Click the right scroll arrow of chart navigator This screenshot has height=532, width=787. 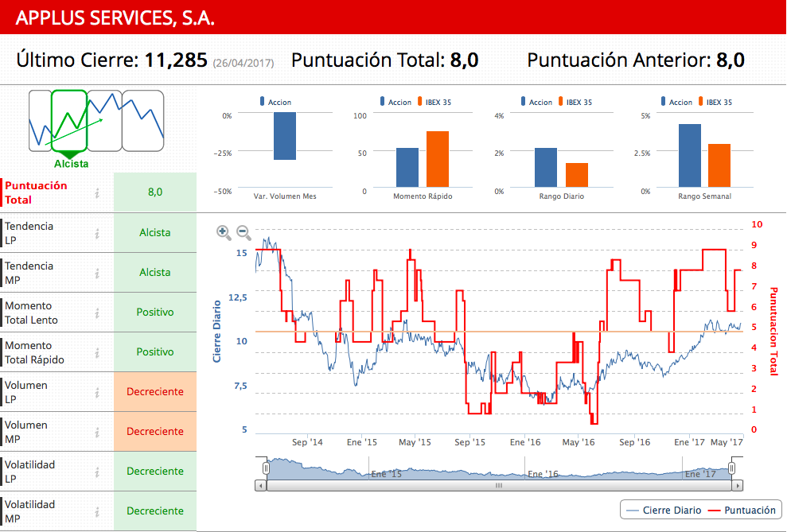pos(738,485)
